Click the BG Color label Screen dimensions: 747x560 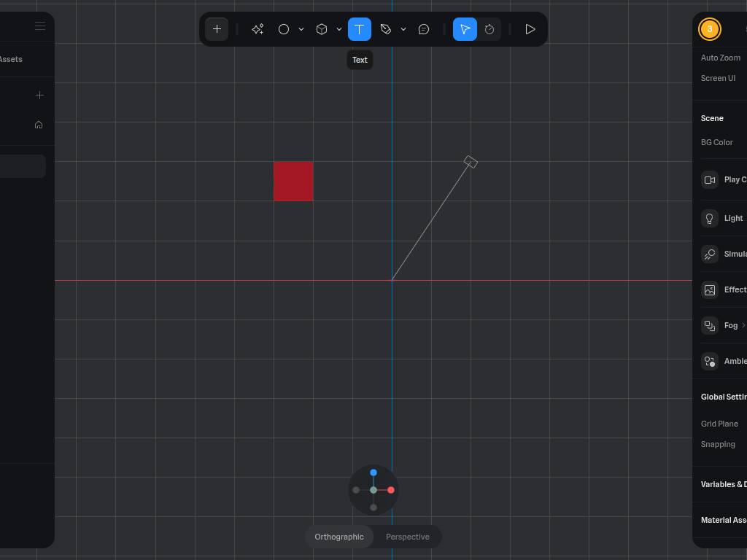(716, 142)
